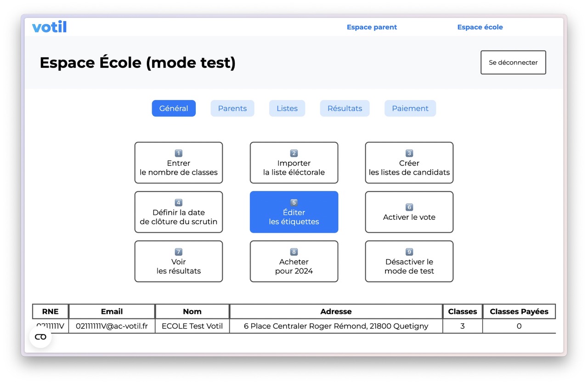Click the floating link icon at bottom left

40,337
